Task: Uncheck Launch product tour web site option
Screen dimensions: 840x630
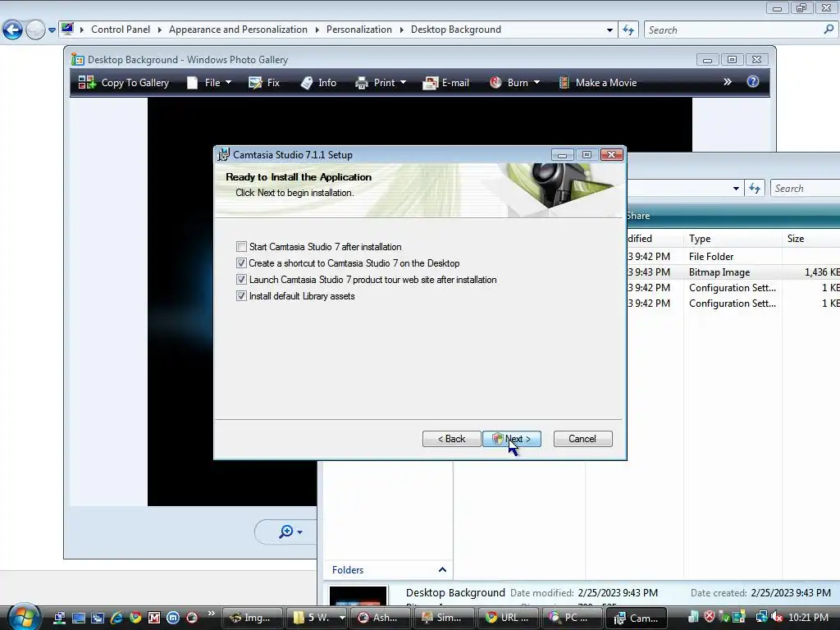Action: 242,280
